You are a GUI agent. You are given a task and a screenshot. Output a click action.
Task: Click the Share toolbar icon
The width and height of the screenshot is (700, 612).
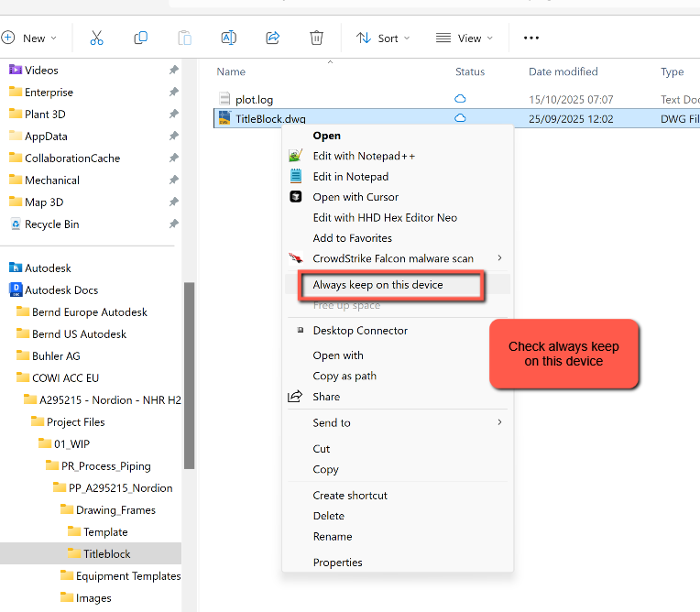pos(272,38)
